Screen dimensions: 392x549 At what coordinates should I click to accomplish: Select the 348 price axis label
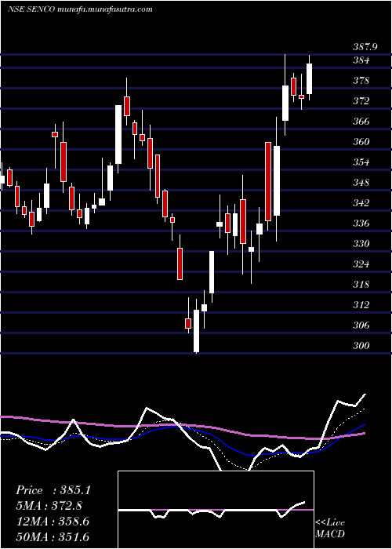(361, 183)
